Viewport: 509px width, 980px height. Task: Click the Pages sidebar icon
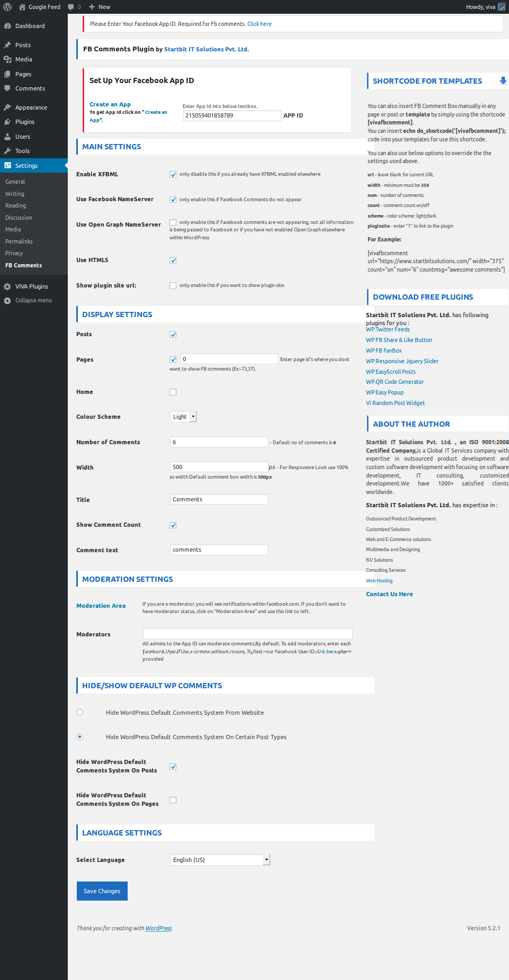pos(7,74)
